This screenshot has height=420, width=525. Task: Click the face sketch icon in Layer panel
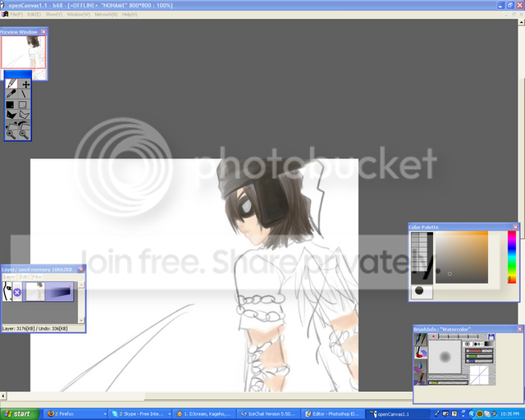(x=7, y=291)
